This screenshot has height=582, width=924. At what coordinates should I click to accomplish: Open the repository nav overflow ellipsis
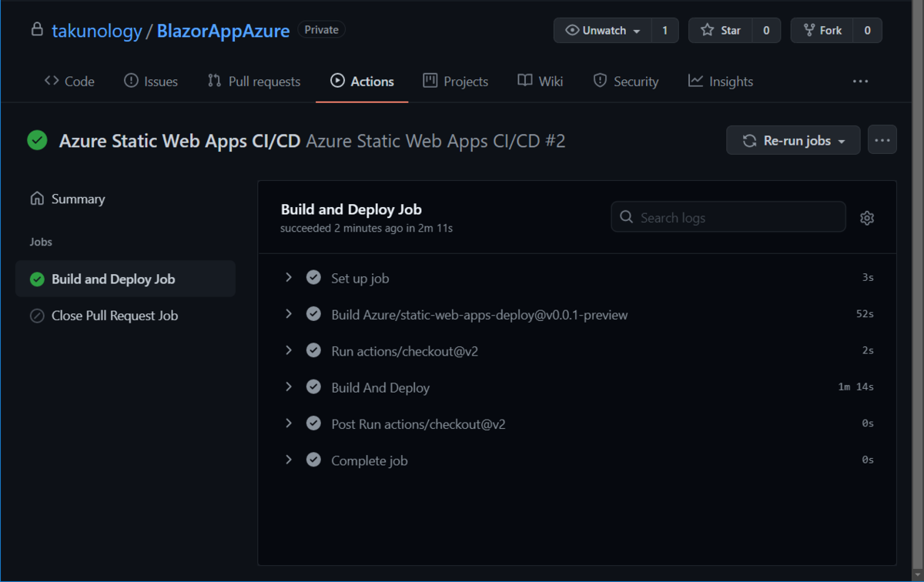(x=861, y=82)
